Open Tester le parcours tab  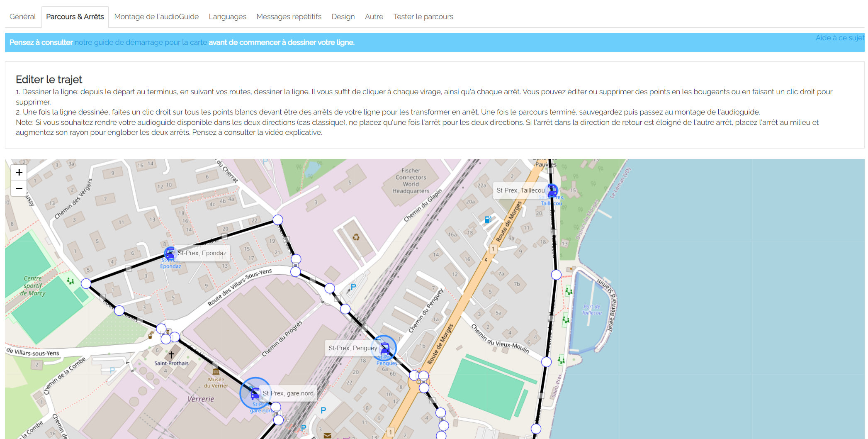click(x=423, y=17)
